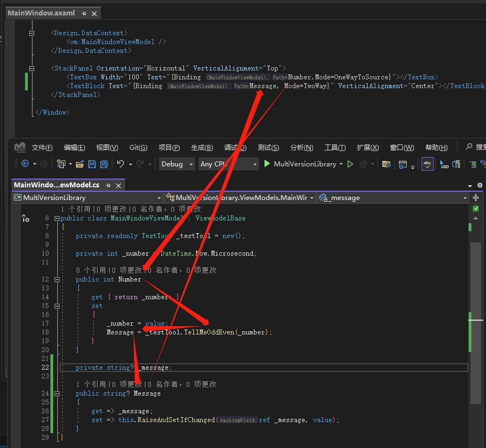Open the Git(G) menu
The height and width of the screenshot is (448, 486).
click(138, 148)
